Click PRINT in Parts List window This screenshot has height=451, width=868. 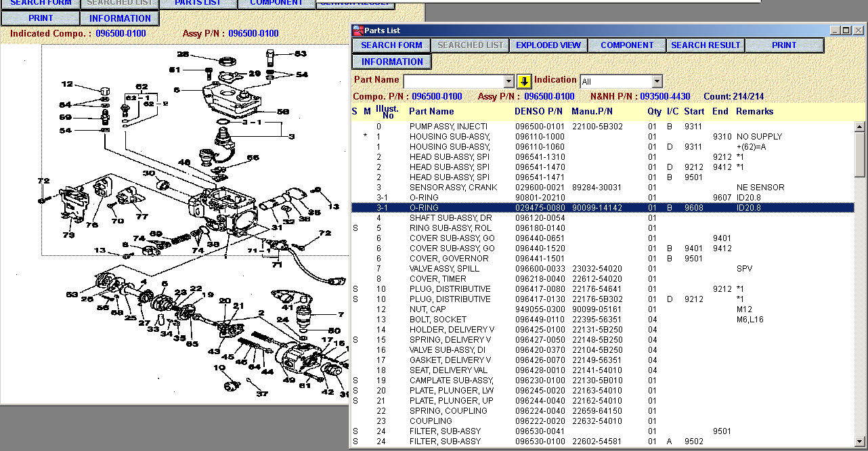pyautogui.click(x=784, y=45)
